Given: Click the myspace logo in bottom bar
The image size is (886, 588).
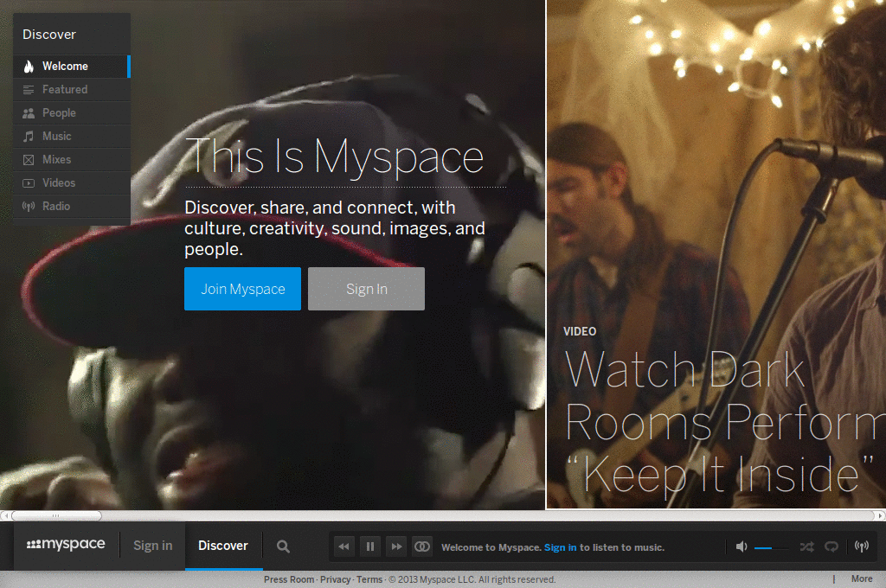Looking at the screenshot, I should click(x=66, y=545).
